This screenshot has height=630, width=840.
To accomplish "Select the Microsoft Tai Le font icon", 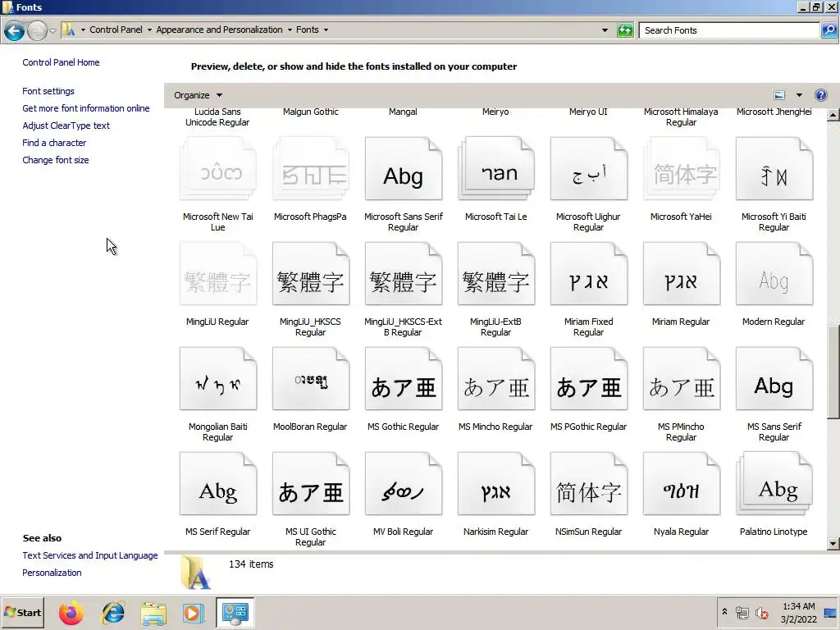I will click(496, 169).
